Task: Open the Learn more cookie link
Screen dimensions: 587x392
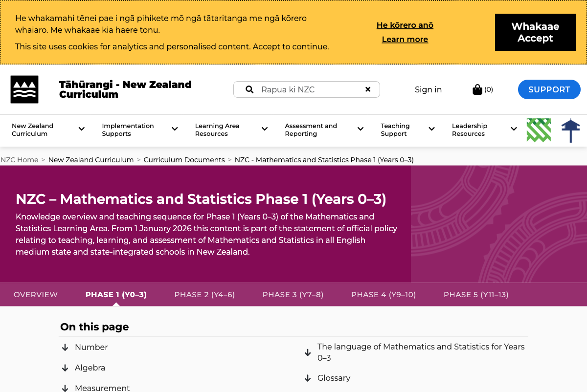Action: pos(405,40)
